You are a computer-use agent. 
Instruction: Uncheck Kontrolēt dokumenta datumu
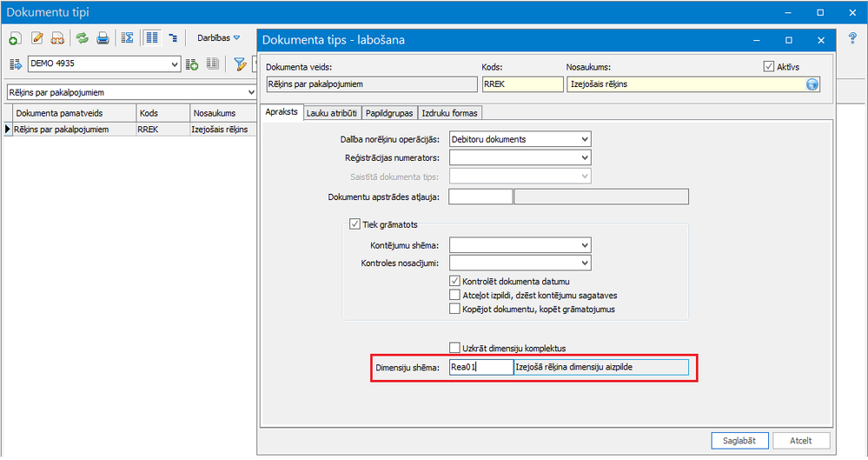coord(454,281)
